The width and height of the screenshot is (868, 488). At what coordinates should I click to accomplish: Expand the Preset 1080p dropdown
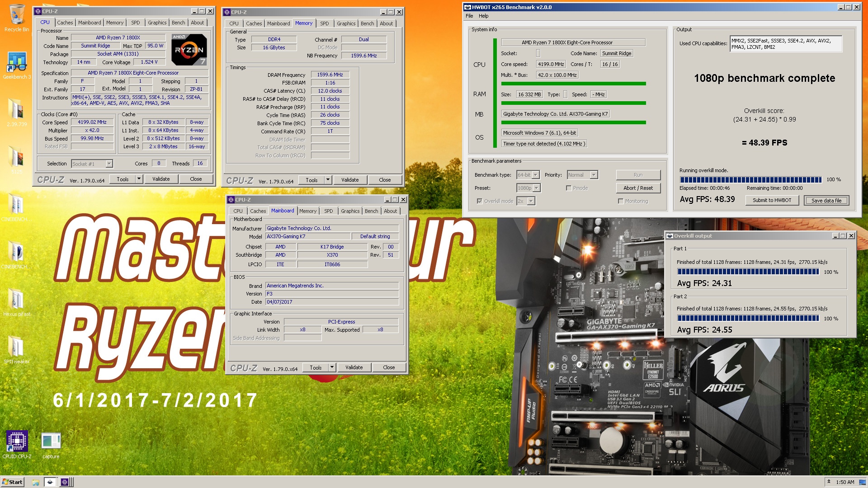click(x=537, y=188)
